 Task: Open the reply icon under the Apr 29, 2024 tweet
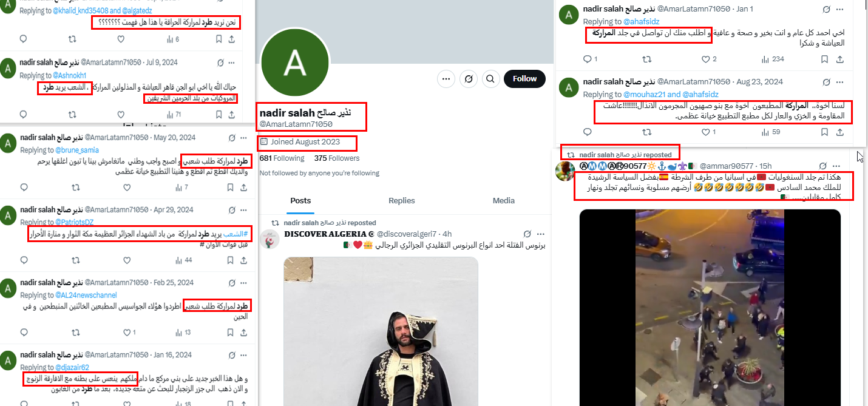24,260
